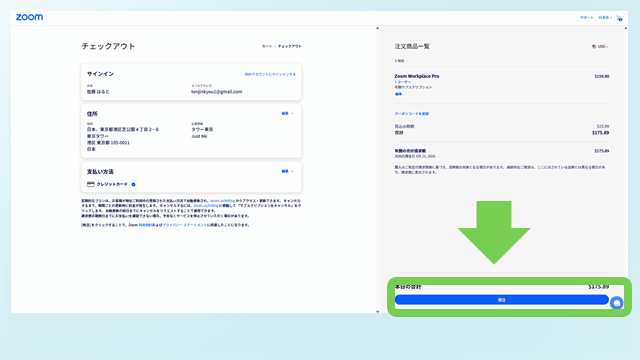Click the 年間サブスクリプション text under the product
This screenshot has height=360, width=640.
413,87
